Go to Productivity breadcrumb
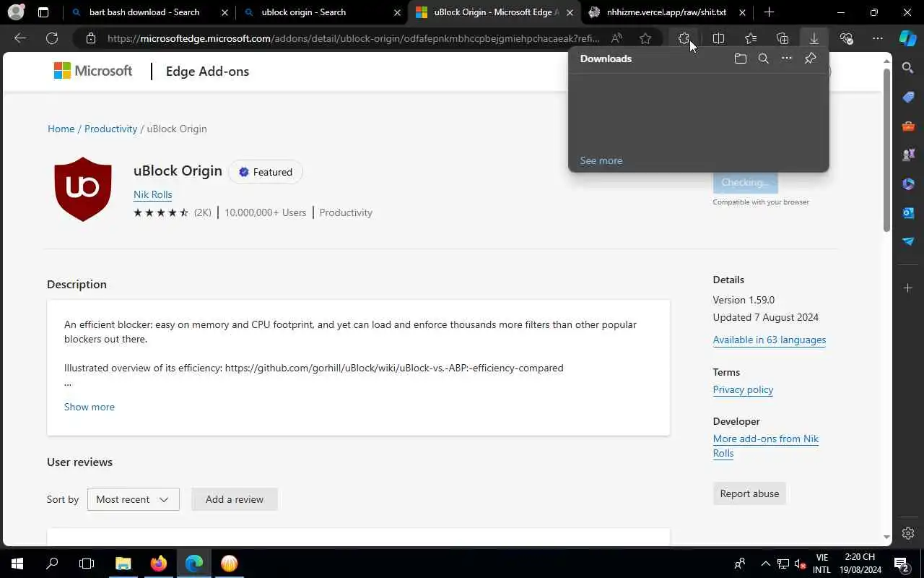The width and height of the screenshot is (924, 578). [110, 129]
